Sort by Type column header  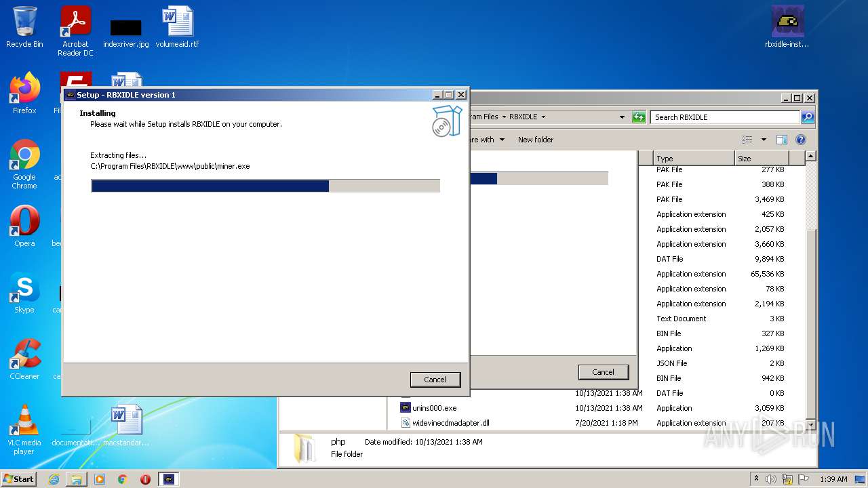[x=693, y=159]
